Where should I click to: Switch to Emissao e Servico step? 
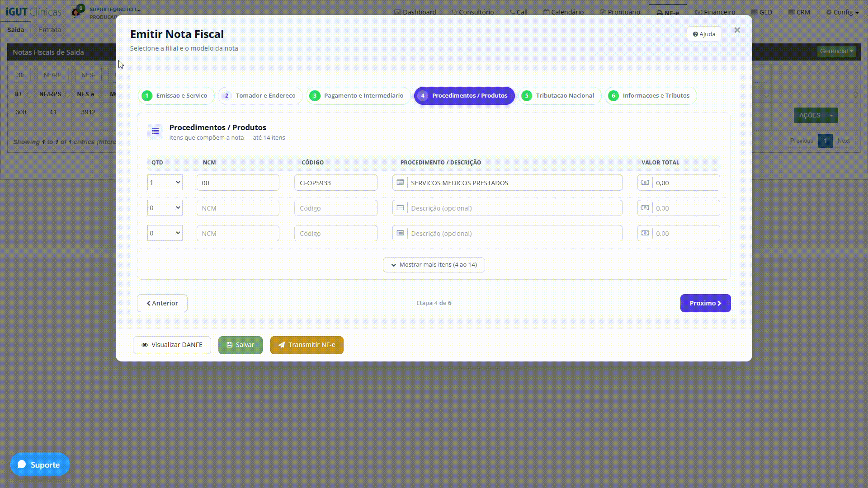tap(176, 95)
